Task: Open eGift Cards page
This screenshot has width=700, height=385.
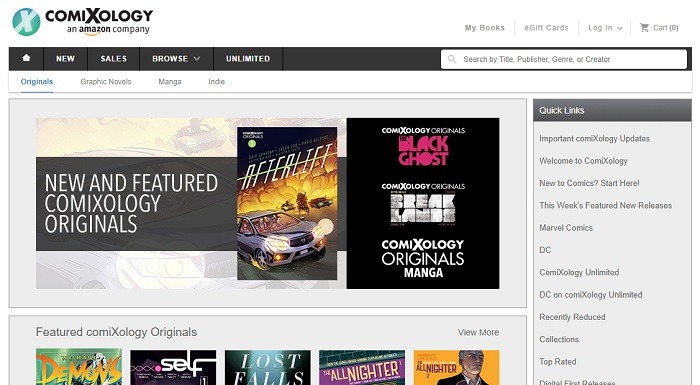Action: [546, 28]
